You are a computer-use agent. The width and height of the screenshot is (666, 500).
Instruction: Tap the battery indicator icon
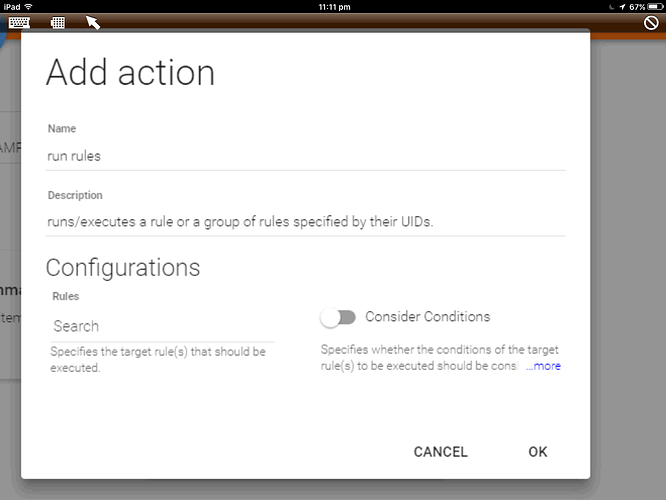(x=655, y=6)
